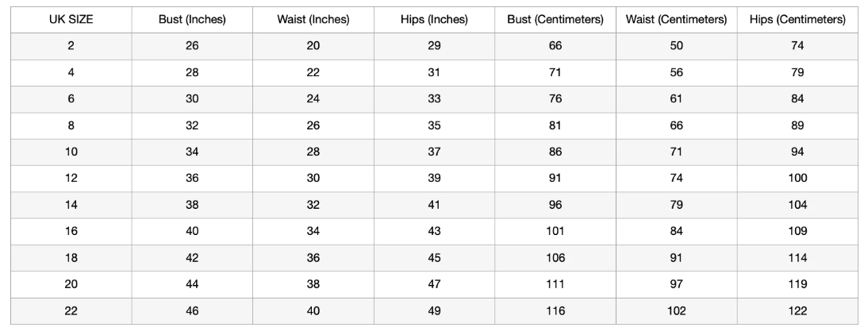
Task: Select bust inches cell for size 10
Action: [192, 152]
